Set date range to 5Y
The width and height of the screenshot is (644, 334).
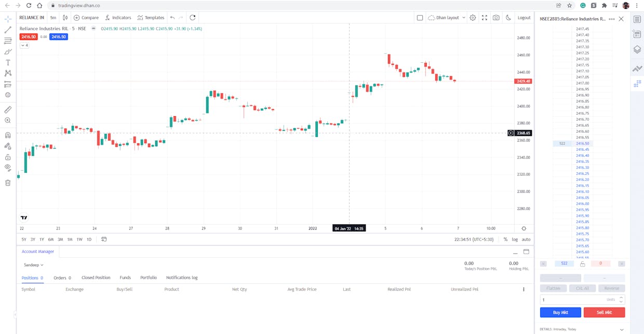24,240
